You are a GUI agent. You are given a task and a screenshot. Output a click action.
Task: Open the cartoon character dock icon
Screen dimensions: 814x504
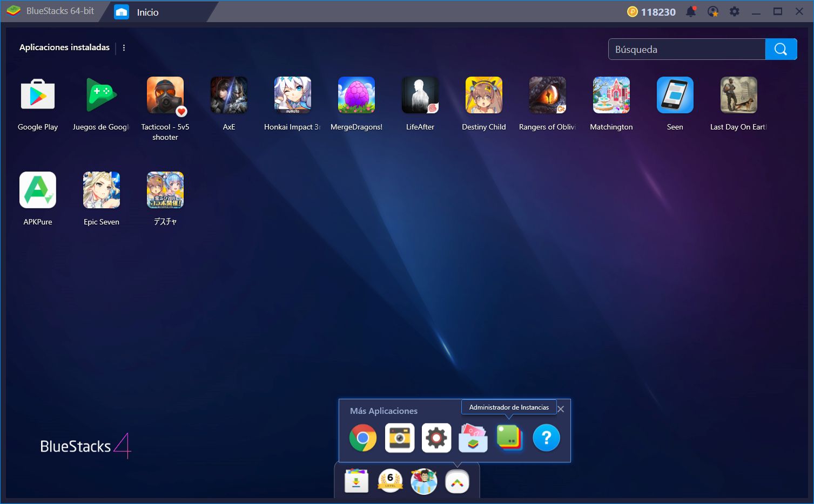(424, 481)
